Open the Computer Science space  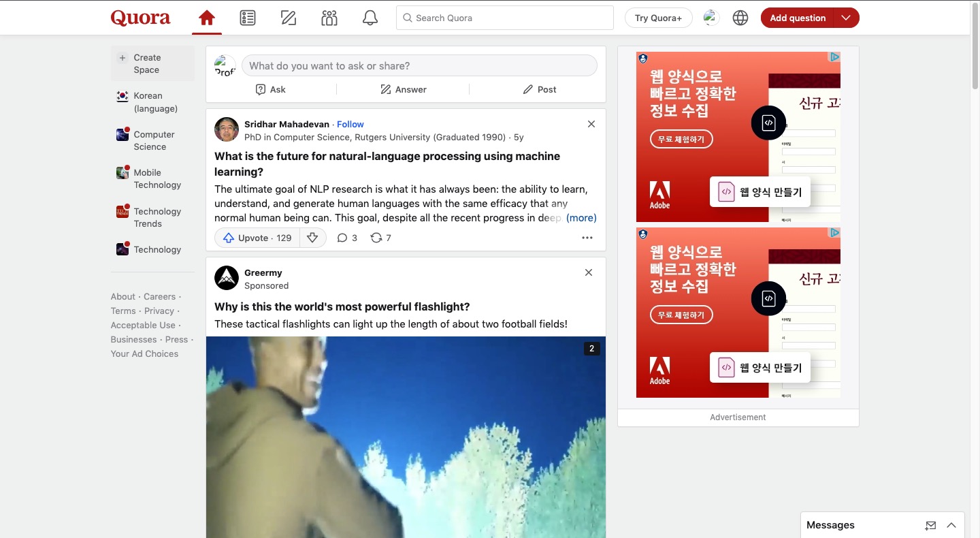point(152,140)
